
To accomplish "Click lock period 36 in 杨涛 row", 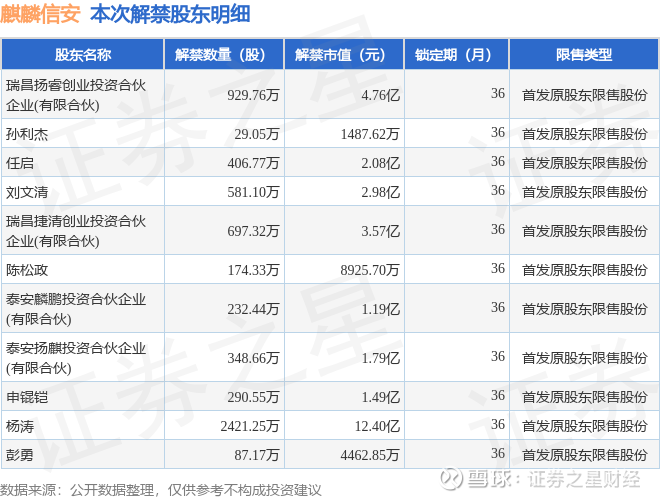I will [498, 424].
